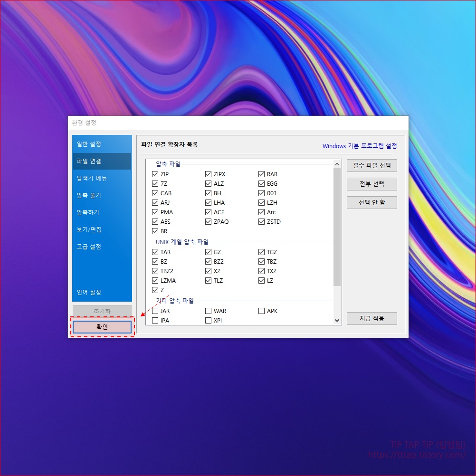The image size is (476, 476).
Task: Toggle the 001 checkbox
Action: coord(261,193)
